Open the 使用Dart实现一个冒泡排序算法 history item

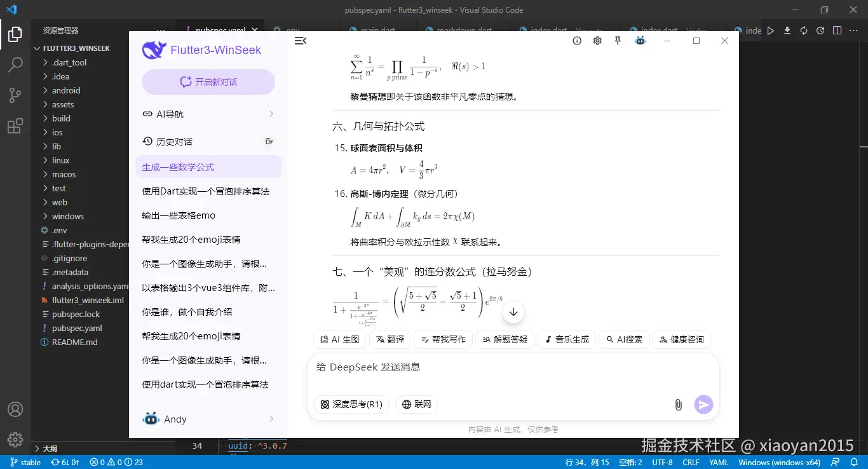tap(208, 191)
